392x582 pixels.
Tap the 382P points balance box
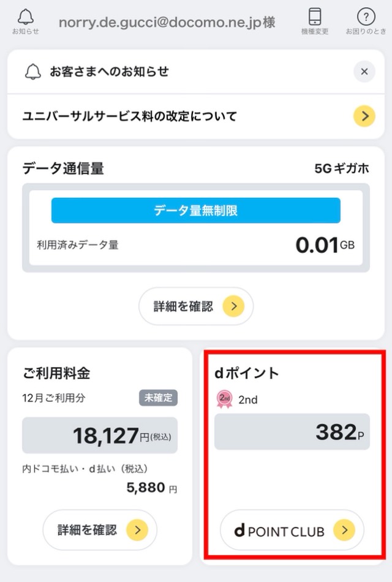292,432
